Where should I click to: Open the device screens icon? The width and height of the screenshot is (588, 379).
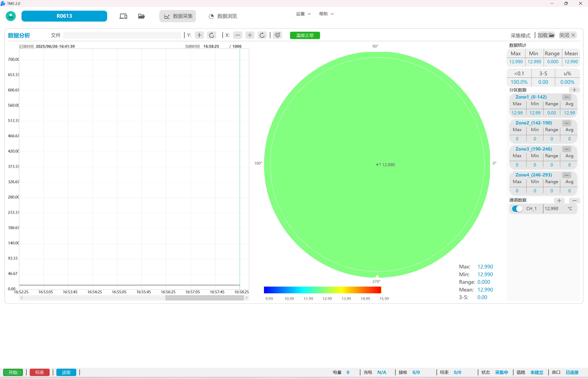[123, 16]
